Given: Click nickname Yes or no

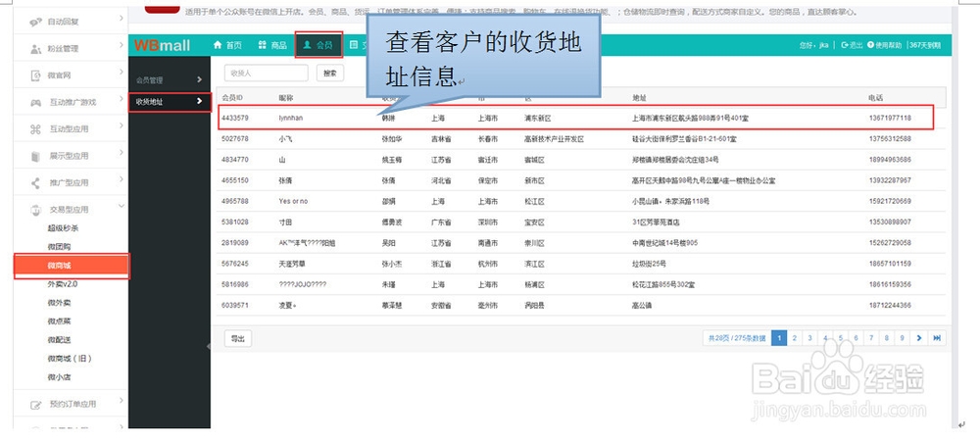Looking at the screenshot, I should coord(293,201).
